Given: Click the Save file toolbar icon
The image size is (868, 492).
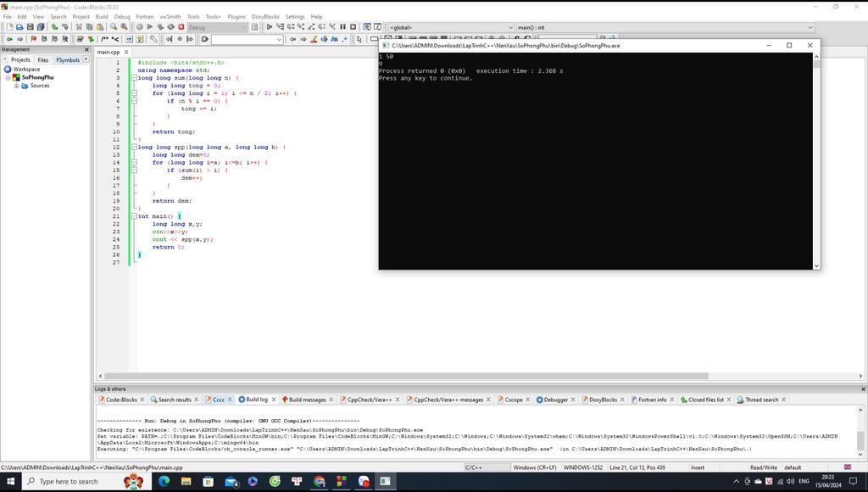Looking at the screenshot, I should click(x=30, y=27).
